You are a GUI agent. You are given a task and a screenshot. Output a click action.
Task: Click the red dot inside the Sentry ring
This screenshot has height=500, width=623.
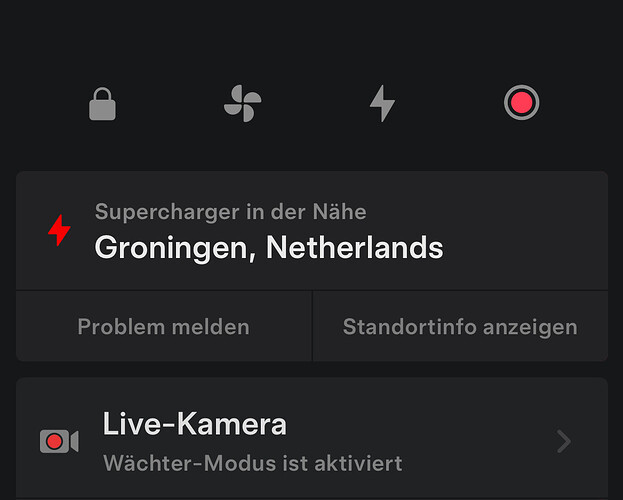click(521, 103)
